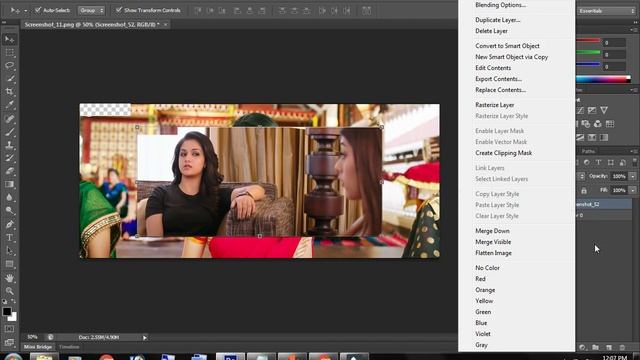The height and width of the screenshot is (360, 640).
Task: Switch to the Timeline tab
Action: pos(69,347)
